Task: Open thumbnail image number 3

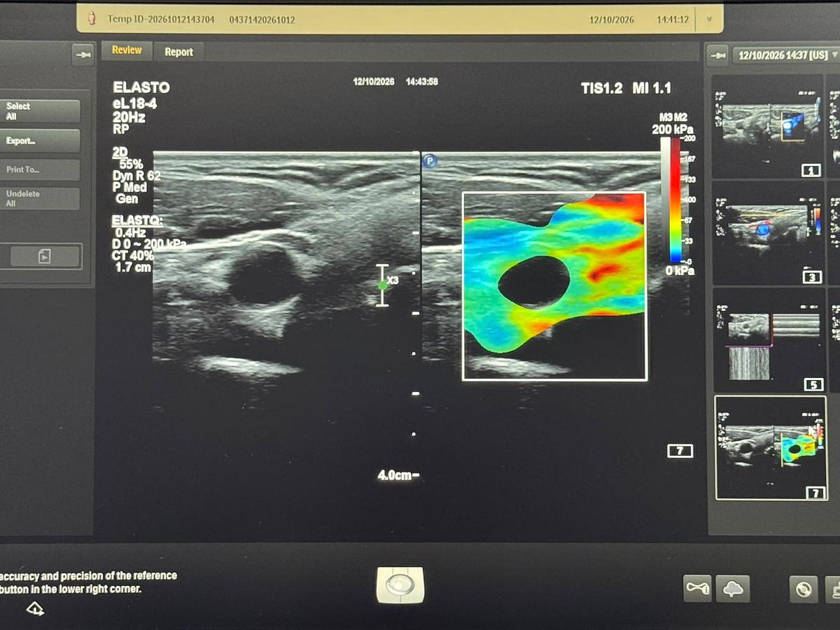Action: 769,233
